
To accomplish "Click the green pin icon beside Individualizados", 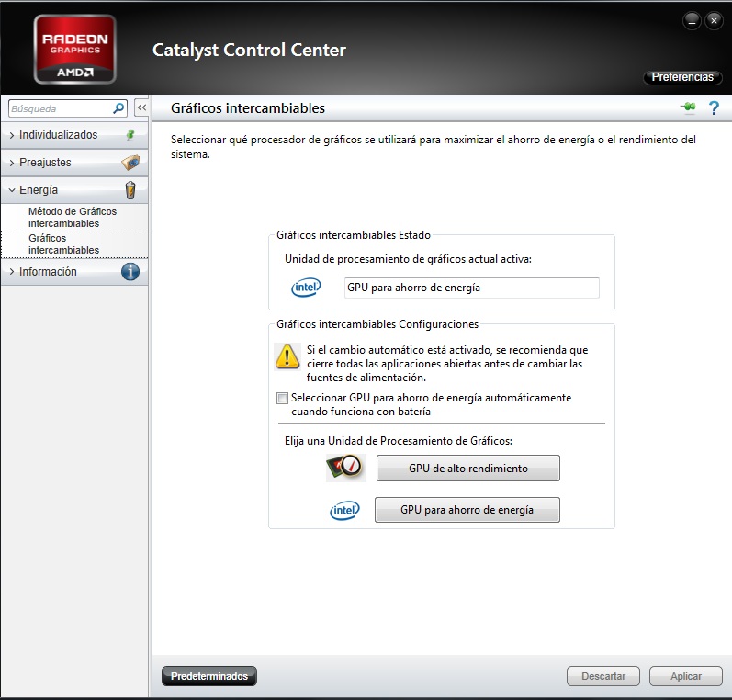I will pos(130,135).
